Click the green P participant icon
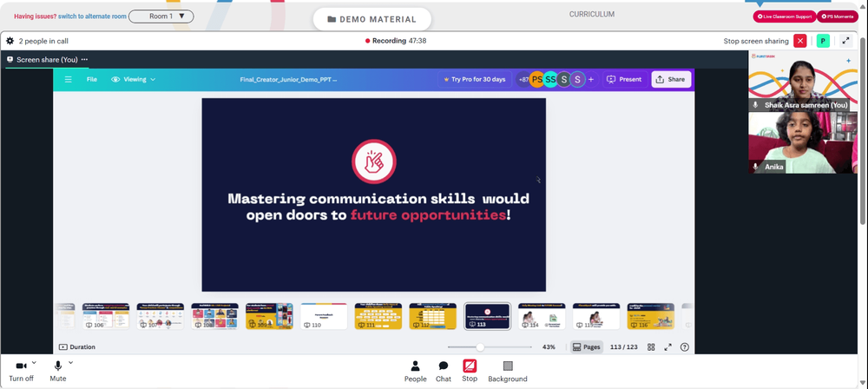This screenshot has width=868, height=389. [x=823, y=41]
